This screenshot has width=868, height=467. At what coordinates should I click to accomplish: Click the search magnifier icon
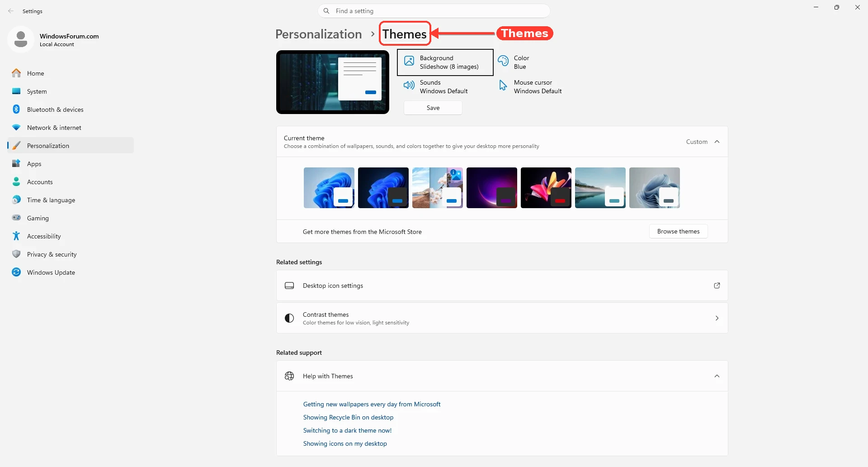tap(326, 11)
